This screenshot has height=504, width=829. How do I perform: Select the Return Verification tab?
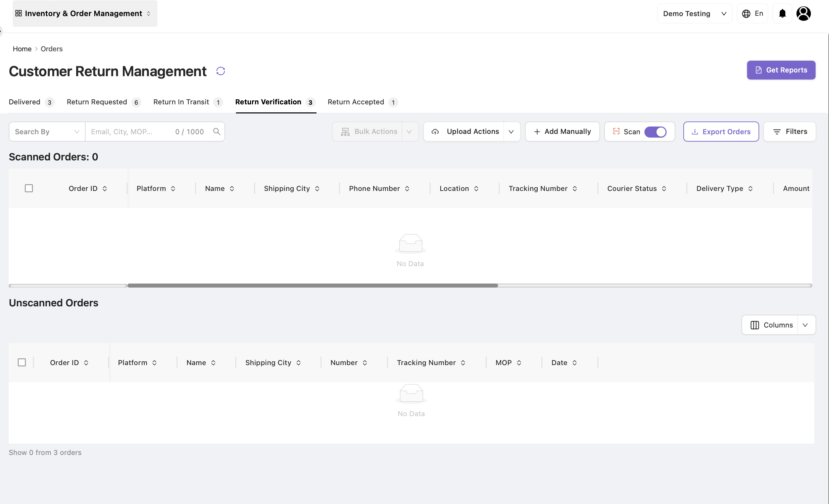coord(276,102)
